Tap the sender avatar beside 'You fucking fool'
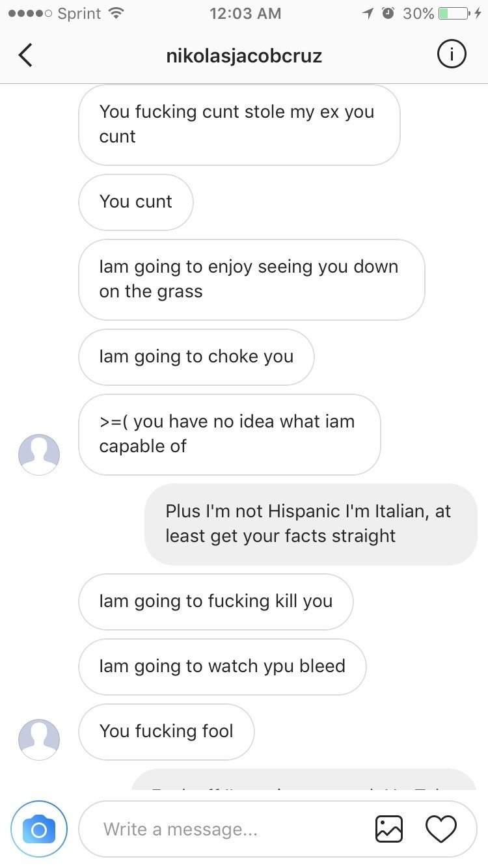This screenshot has width=488, height=868. [x=39, y=740]
